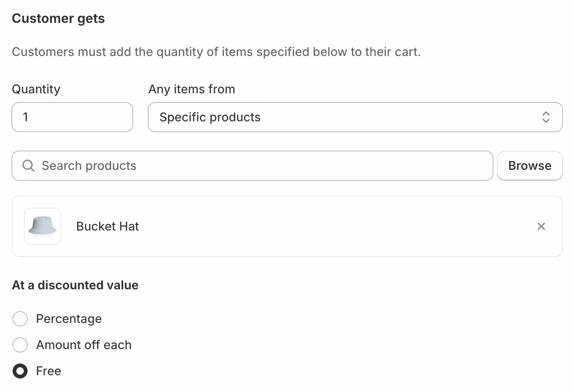Select the Percentage radio button

pyautogui.click(x=20, y=319)
